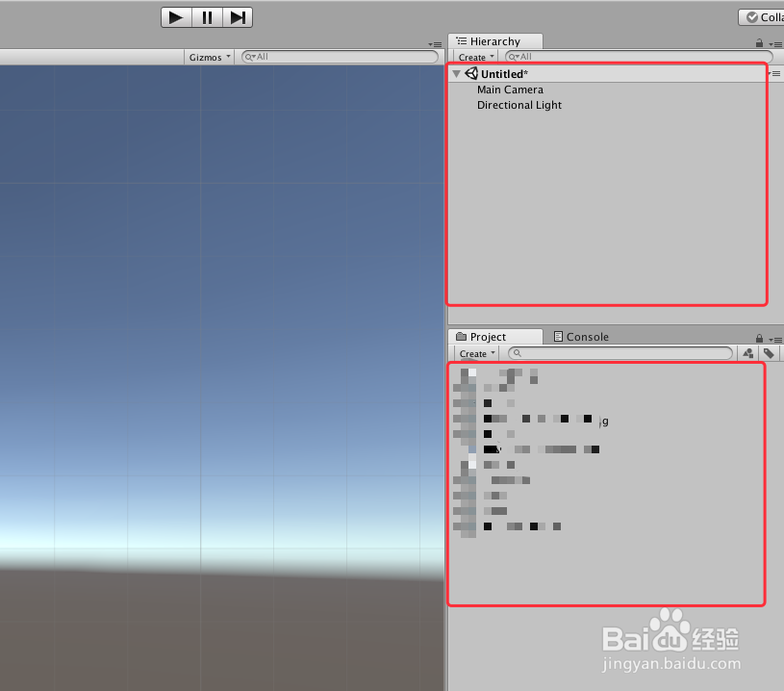Open the Hierarchy panel options menu

click(775, 44)
